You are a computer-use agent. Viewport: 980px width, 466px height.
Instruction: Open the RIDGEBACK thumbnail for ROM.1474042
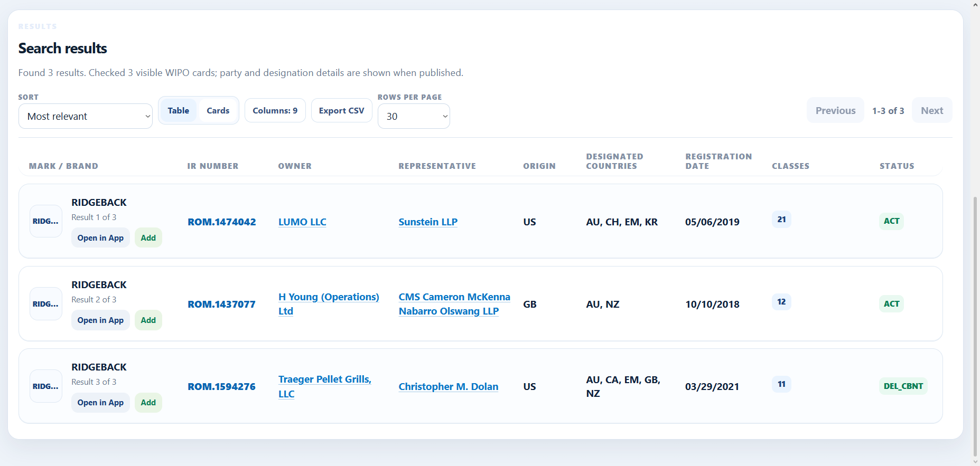[46, 221]
